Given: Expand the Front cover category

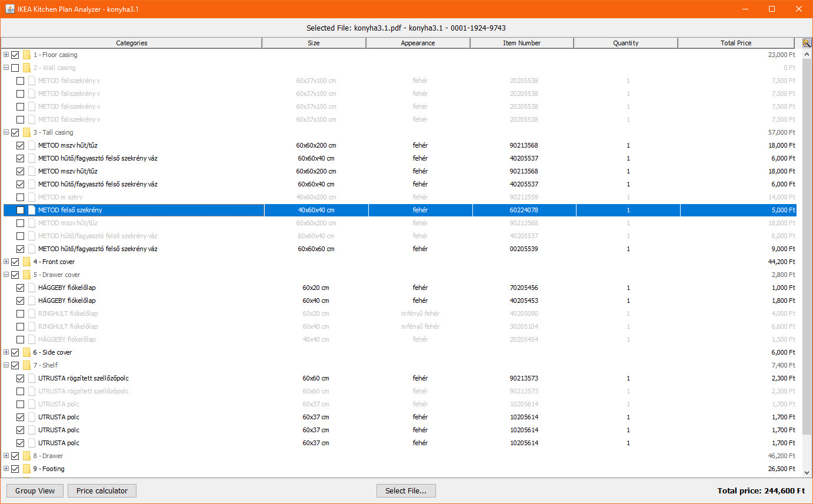Looking at the screenshot, I should point(6,262).
